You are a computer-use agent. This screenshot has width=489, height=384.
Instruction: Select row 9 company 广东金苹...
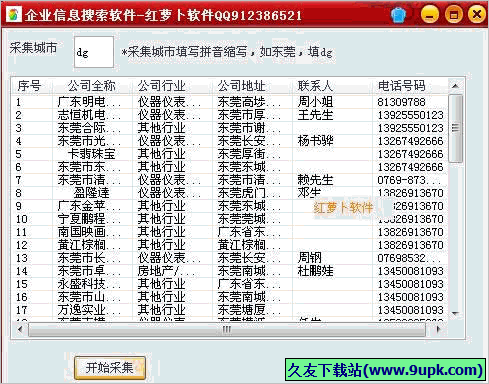click(x=89, y=206)
